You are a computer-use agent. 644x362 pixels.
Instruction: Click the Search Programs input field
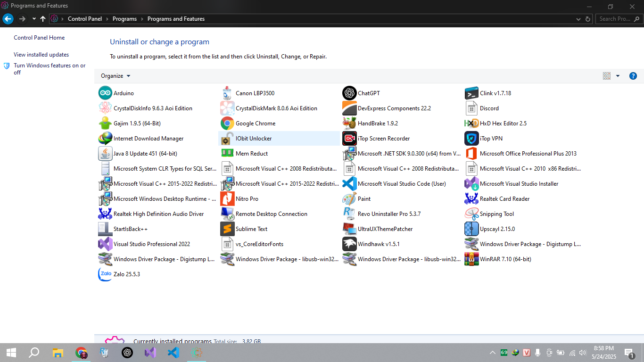618,19
